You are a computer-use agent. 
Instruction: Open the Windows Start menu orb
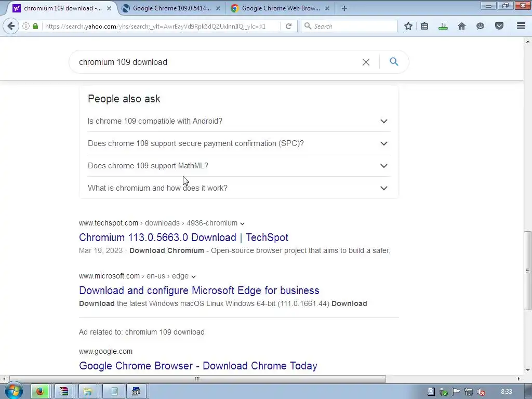click(14, 391)
